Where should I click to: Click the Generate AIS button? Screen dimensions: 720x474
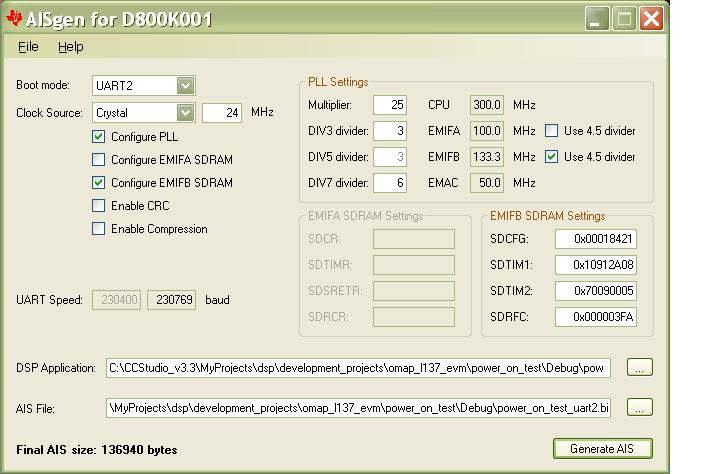point(602,449)
